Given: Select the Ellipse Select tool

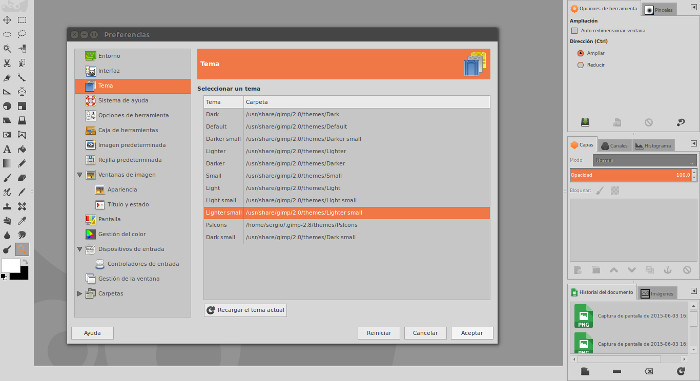Looking at the screenshot, I should point(7,34).
